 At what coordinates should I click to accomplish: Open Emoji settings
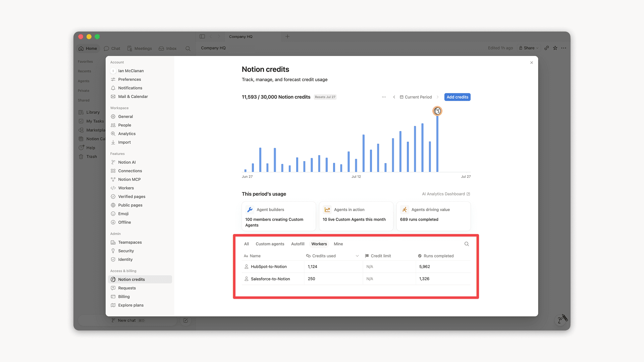click(140, 214)
